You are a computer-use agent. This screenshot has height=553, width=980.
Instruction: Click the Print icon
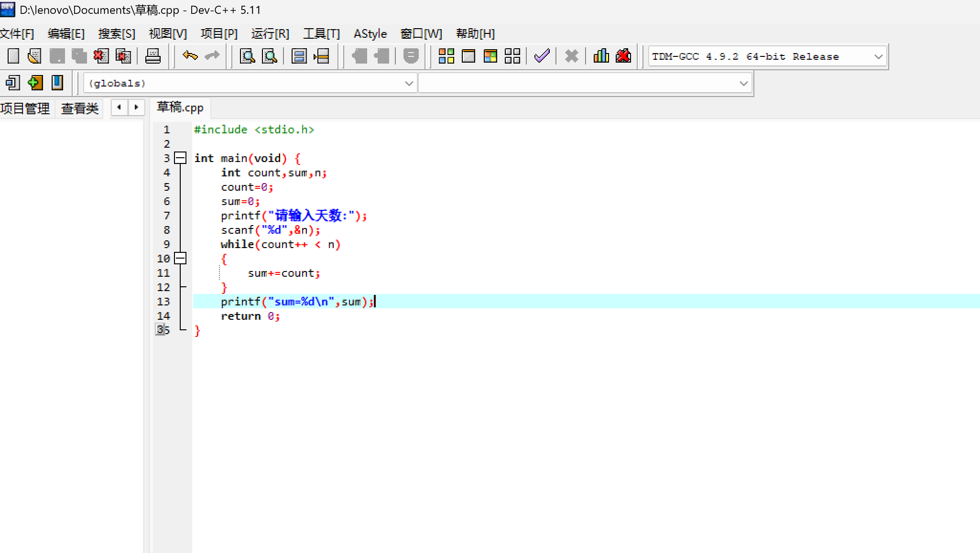coord(153,56)
